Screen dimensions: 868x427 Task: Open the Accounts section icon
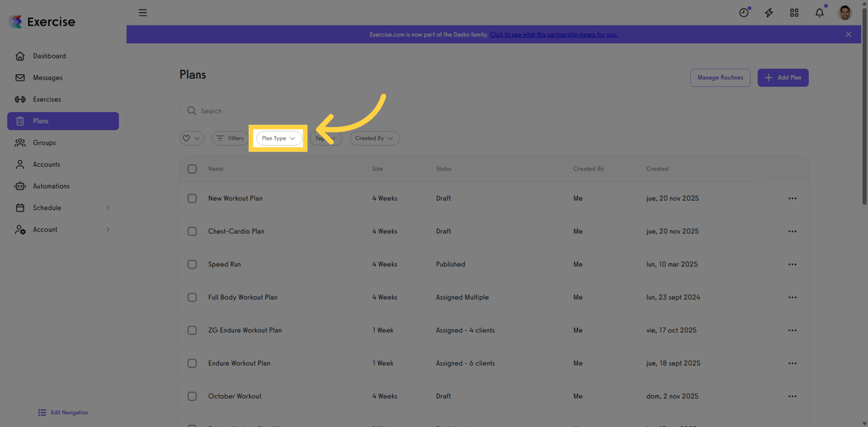coord(20,164)
